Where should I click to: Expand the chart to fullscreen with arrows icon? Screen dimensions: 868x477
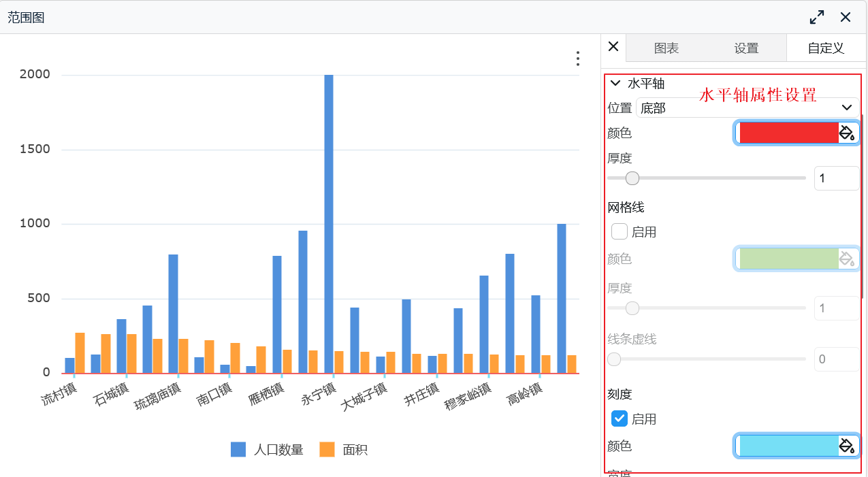816,16
